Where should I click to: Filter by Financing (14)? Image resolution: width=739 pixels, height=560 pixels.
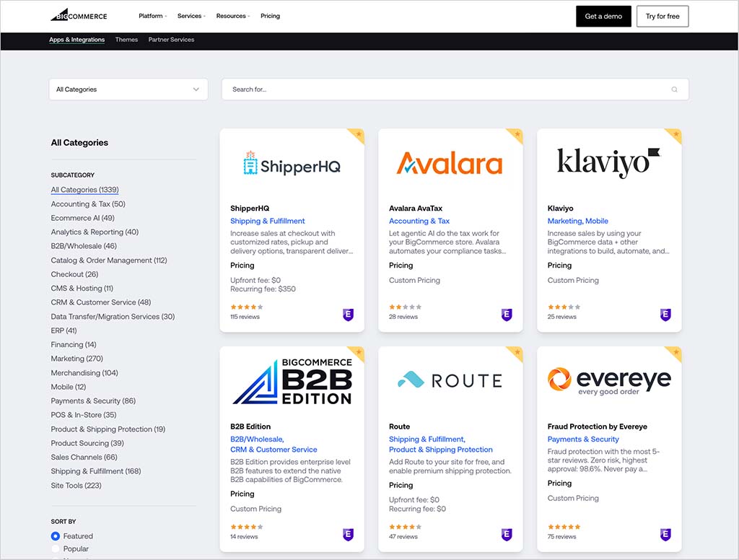(x=74, y=344)
